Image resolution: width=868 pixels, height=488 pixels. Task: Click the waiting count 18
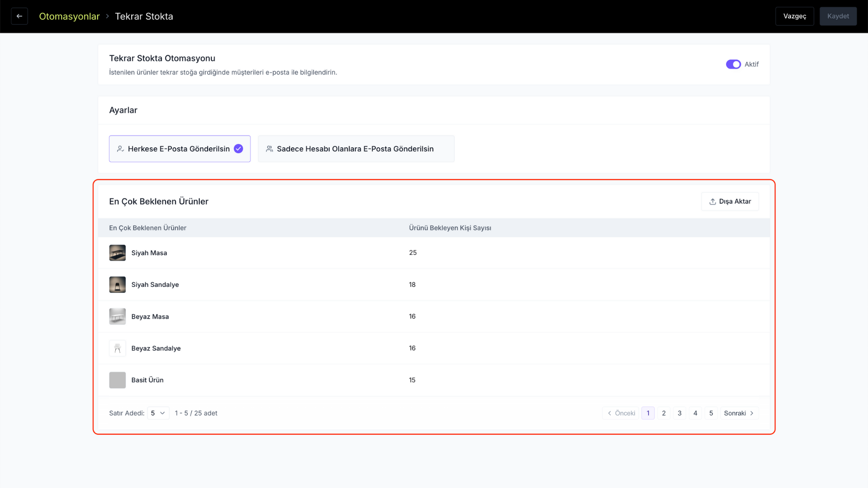coord(412,285)
